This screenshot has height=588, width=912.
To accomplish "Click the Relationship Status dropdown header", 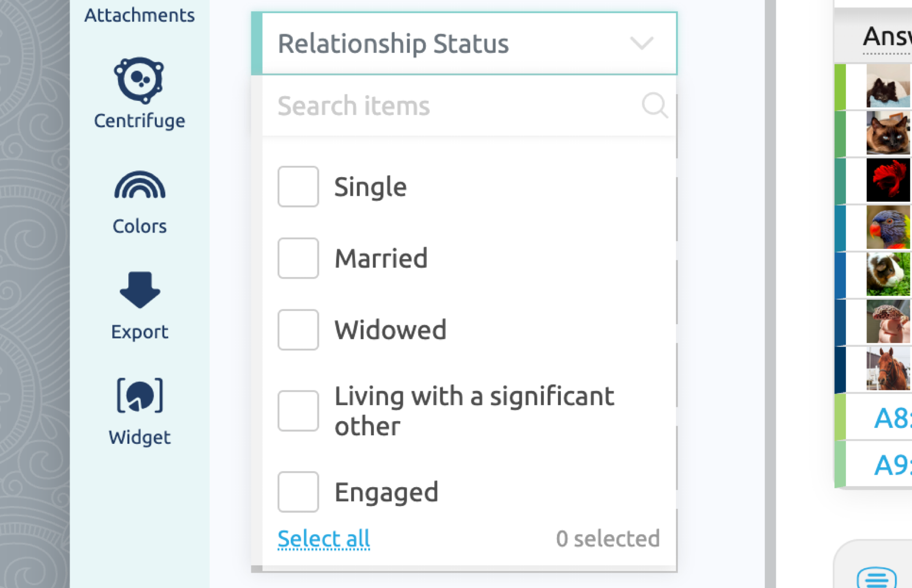I will point(464,43).
